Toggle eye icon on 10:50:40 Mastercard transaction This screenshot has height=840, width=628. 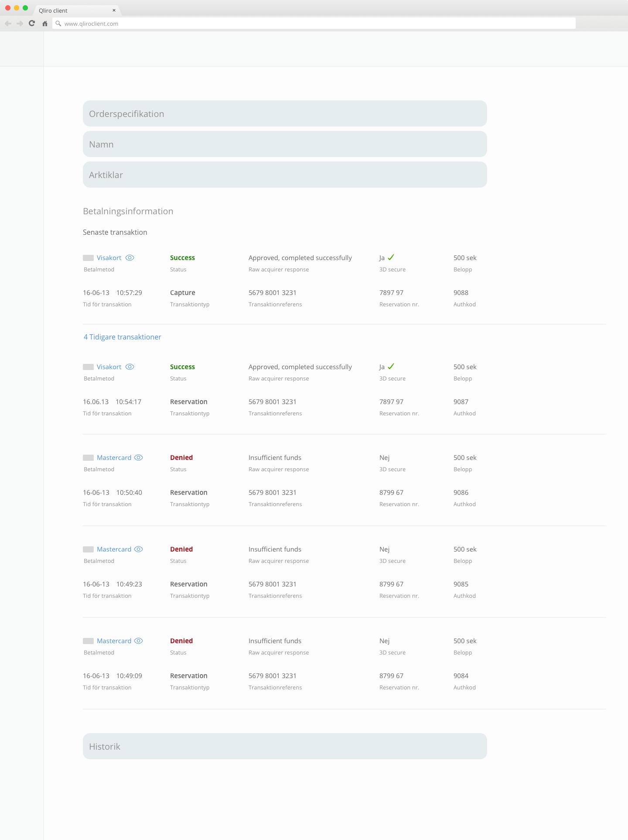(138, 458)
